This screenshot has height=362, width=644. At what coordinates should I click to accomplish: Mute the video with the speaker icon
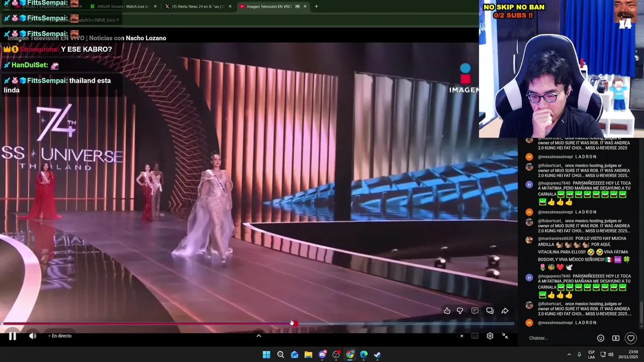coord(33,336)
